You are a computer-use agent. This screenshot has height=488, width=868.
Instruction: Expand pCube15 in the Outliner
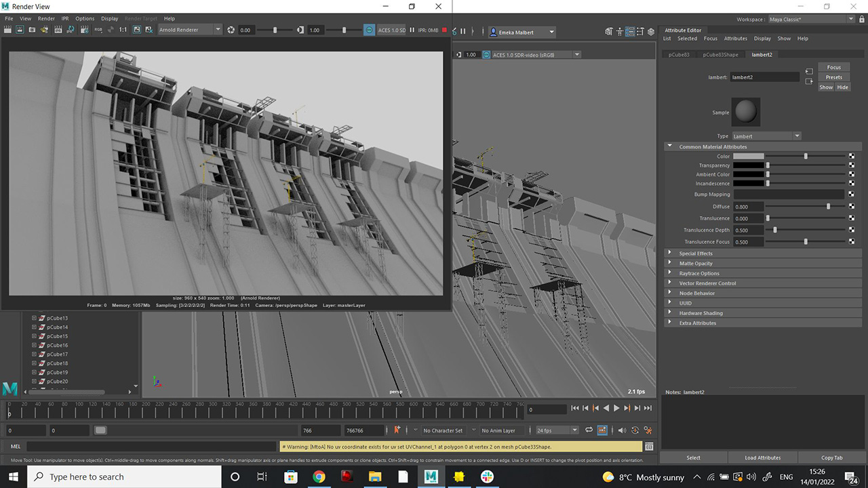coord(34,336)
